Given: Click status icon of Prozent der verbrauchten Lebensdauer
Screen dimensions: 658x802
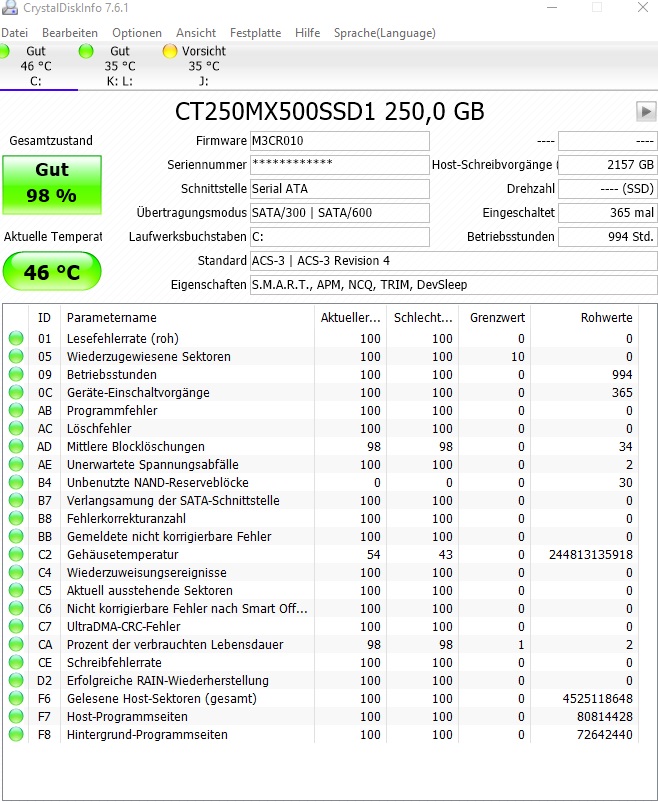Looking at the screenshot, I should click(16, 644).
